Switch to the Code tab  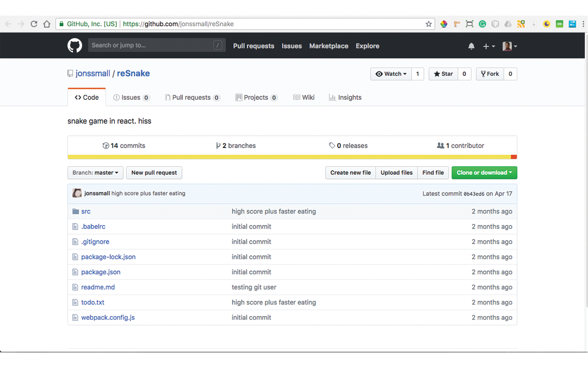tap(87, 98)
